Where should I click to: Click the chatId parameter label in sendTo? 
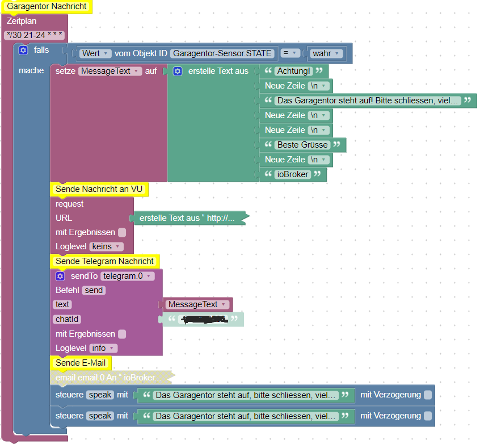coord(67,319)
